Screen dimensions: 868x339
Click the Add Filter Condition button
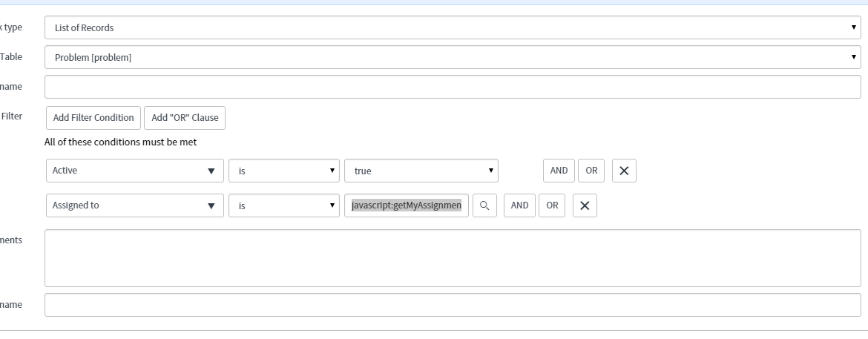click(x=93, y=118)
